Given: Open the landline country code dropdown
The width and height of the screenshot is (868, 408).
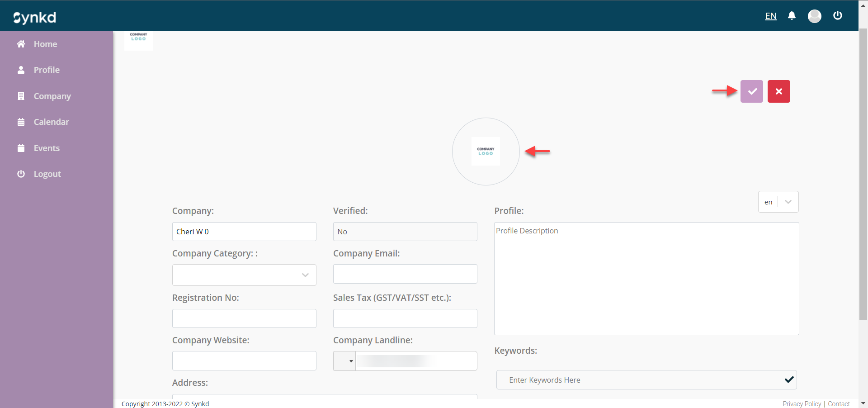Looking at the screenshot, I should point(345,361).
